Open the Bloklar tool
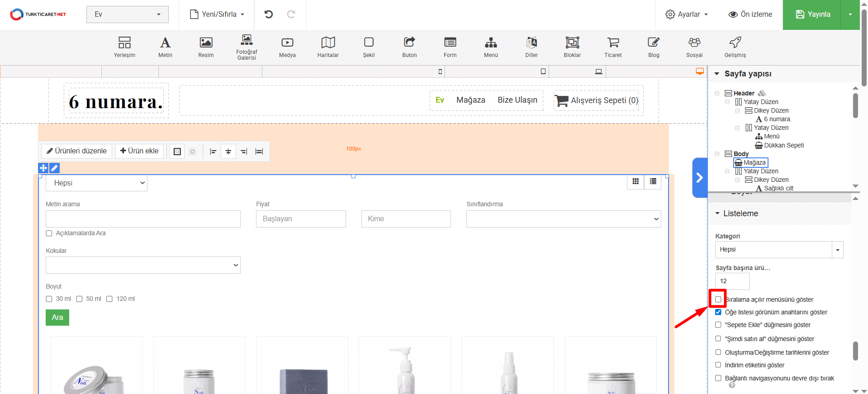868x394 pixels. tap(572, 47)
